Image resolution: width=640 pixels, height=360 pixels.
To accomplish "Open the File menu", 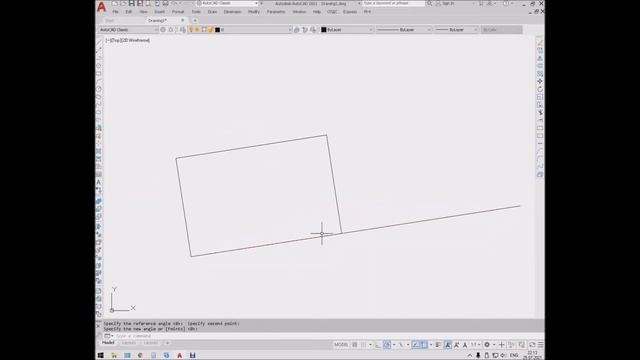I will point(116,12).
